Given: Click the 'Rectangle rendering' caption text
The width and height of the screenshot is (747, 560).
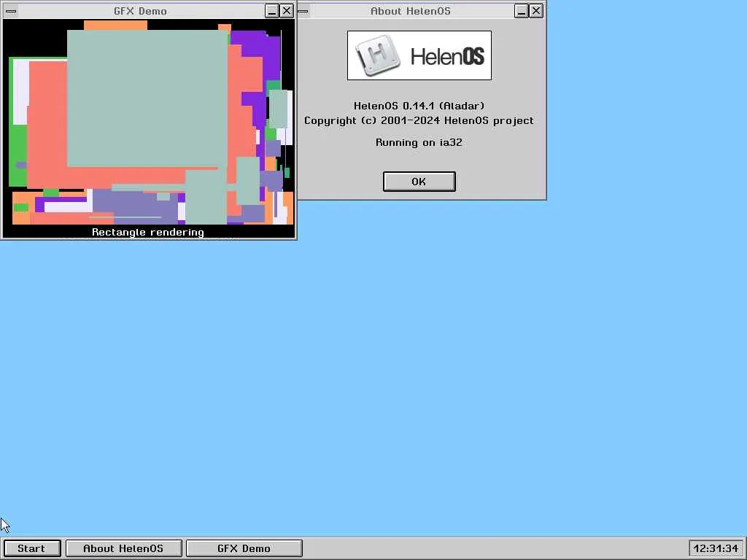Looking at the screenshot, I should (147, 233).
